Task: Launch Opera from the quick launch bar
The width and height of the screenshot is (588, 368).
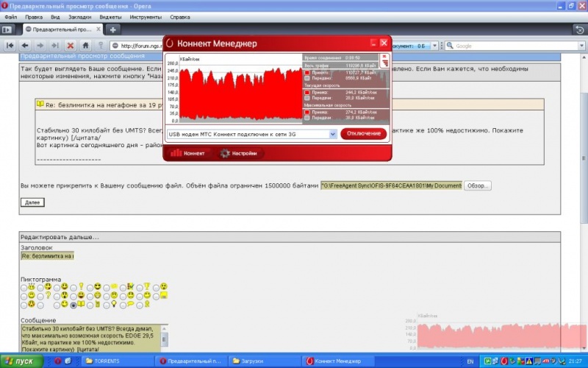Action: [58, 361]
